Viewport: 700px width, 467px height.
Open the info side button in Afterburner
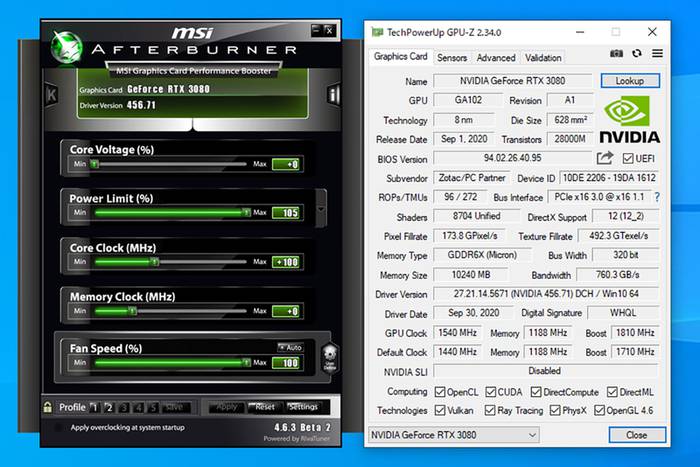pos(333,94)
